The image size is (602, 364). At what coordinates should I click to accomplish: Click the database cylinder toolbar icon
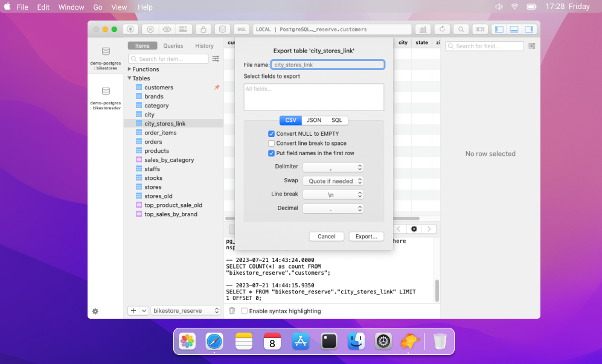[222, 29]
